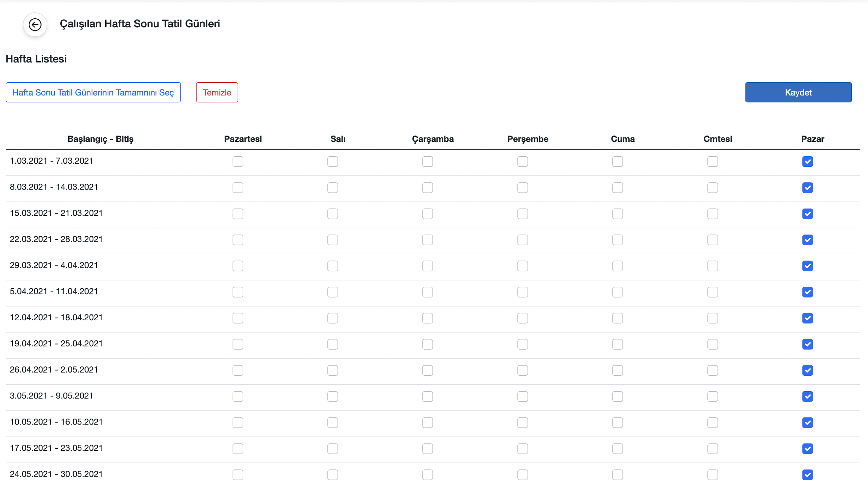This screenshot has width=868, height=485.
Task: Check Salı for week 24.05.2021 - 30.05.2021
Action: click(x=333, y=475)
